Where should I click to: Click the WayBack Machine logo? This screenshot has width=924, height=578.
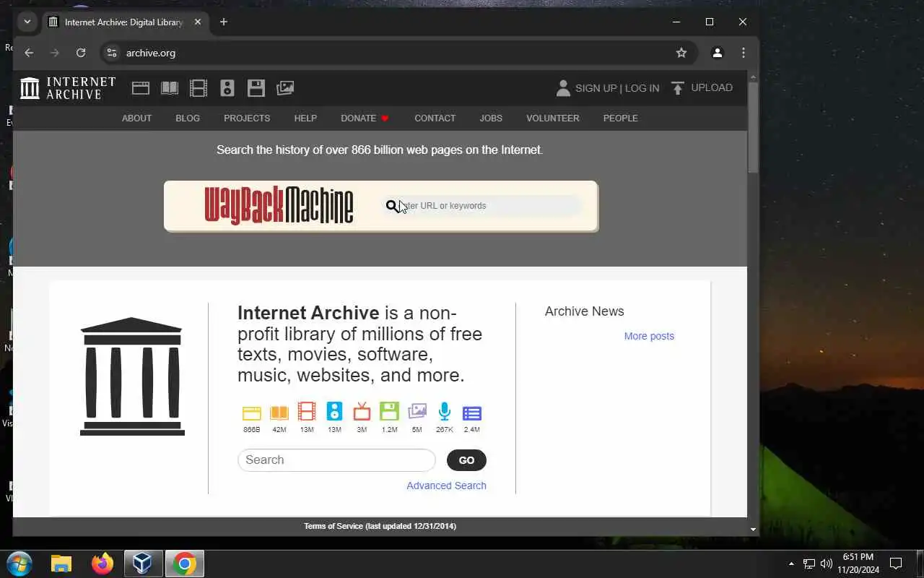click(x=279, y=206)
